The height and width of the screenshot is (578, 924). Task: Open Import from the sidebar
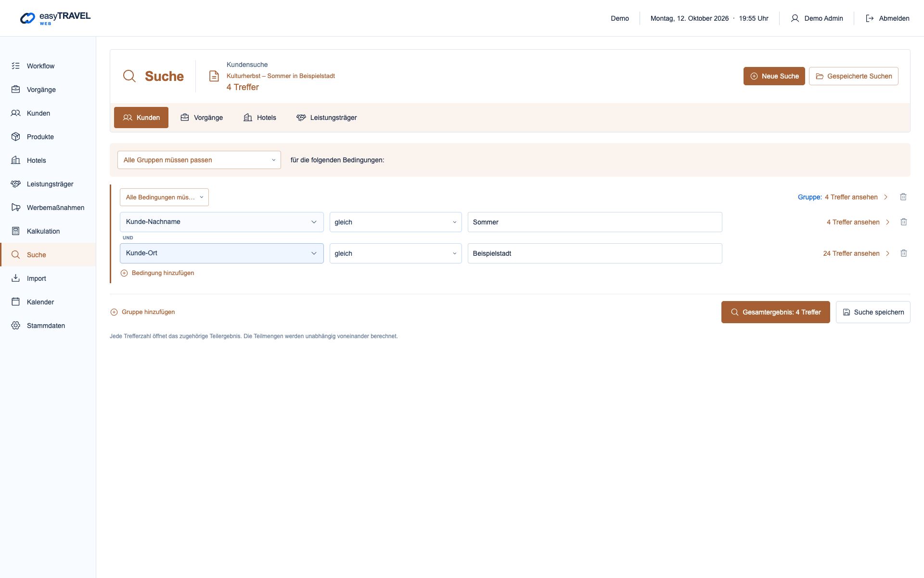click(48, 278)
